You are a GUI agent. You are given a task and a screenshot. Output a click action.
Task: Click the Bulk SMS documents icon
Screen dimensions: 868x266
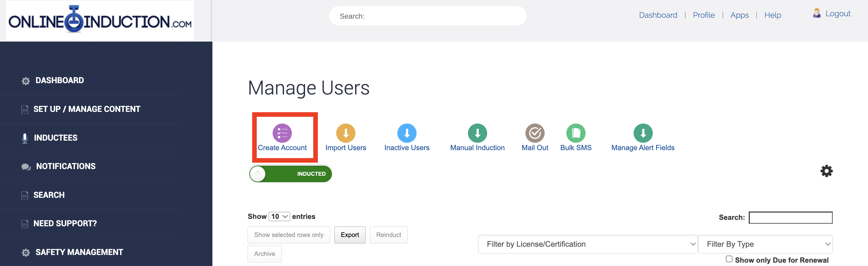point(576,133)
